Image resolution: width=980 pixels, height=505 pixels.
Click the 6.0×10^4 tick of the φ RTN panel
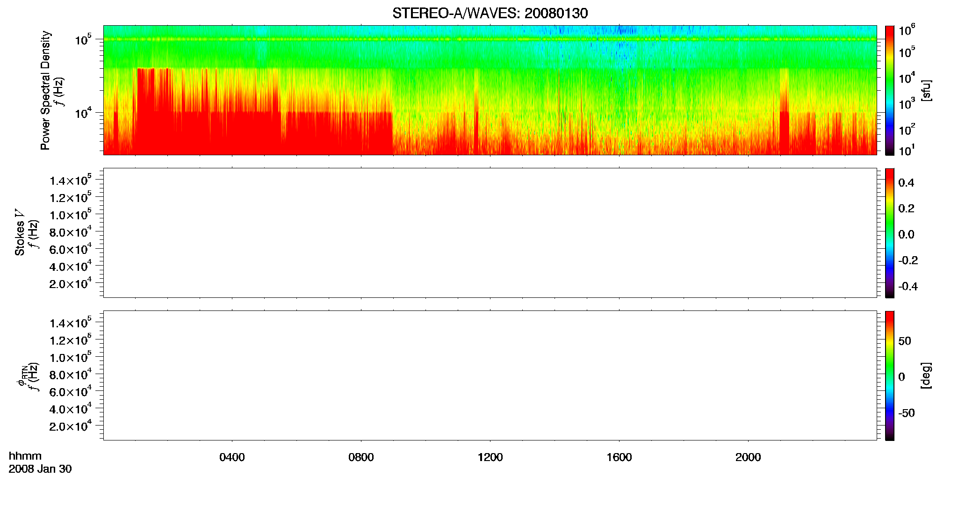pyautogui.click(x=71, y=392)
